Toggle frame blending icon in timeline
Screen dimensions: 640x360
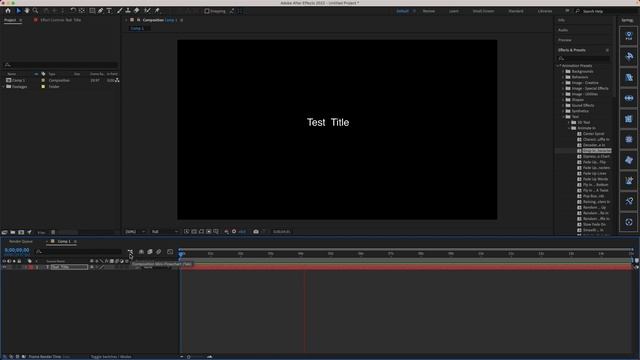150,252
